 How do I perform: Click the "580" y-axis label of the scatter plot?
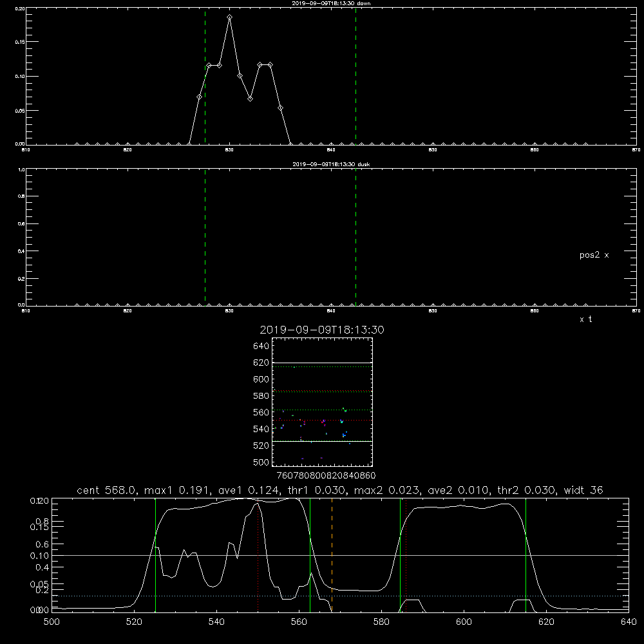click(261, 396)
